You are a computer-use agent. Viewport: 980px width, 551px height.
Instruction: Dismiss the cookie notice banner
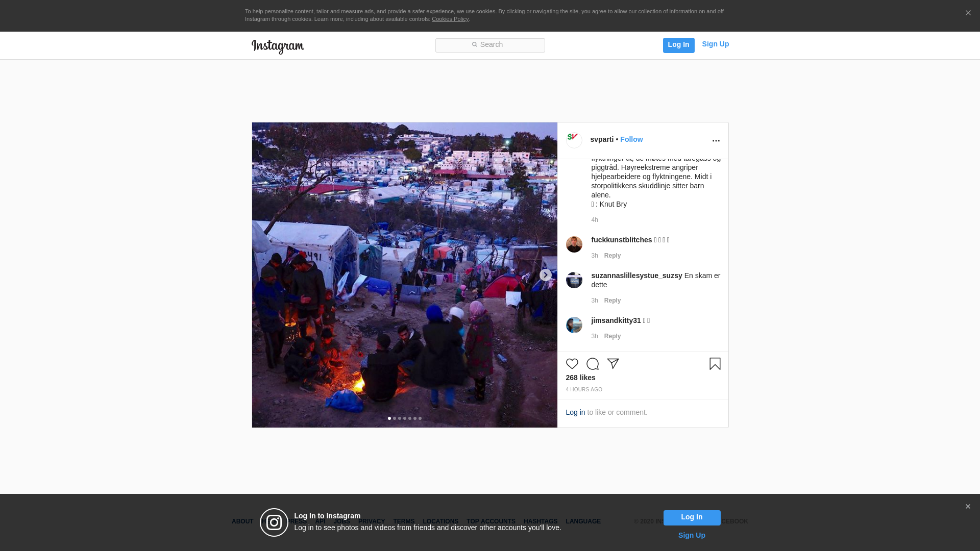(968, 13)
